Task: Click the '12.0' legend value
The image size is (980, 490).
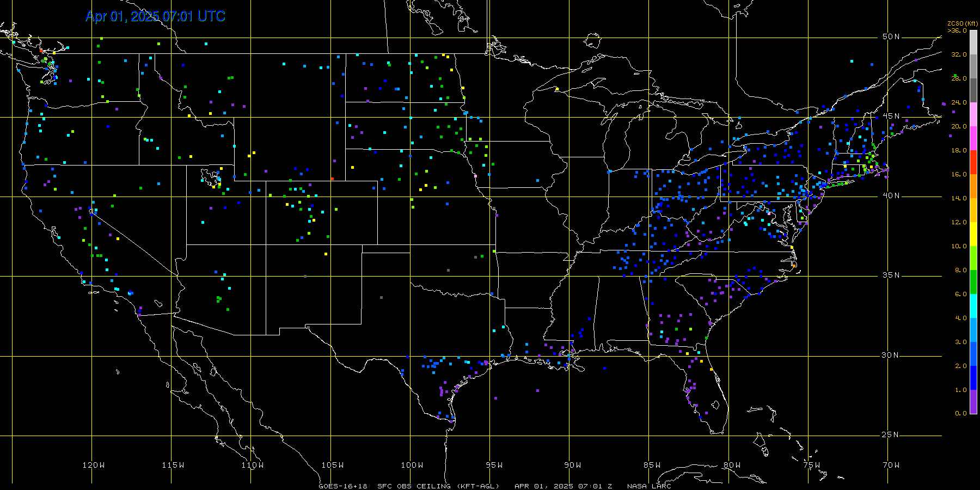Action: (x=959, y=222)
